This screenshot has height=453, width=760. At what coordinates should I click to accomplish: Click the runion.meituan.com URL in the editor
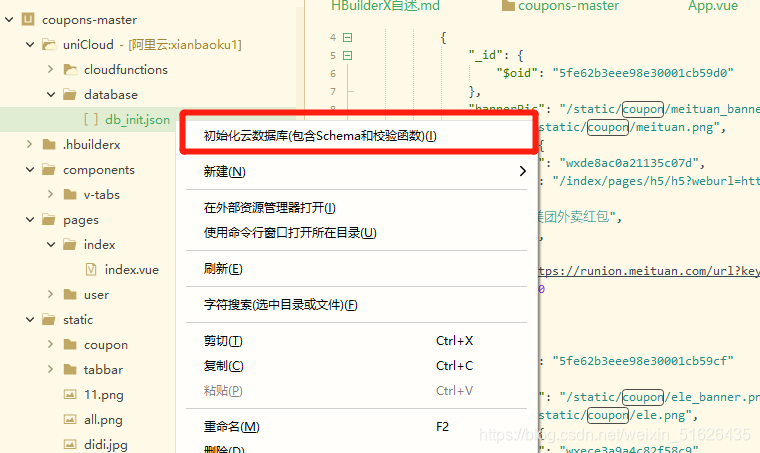click(x=649, y=271)
